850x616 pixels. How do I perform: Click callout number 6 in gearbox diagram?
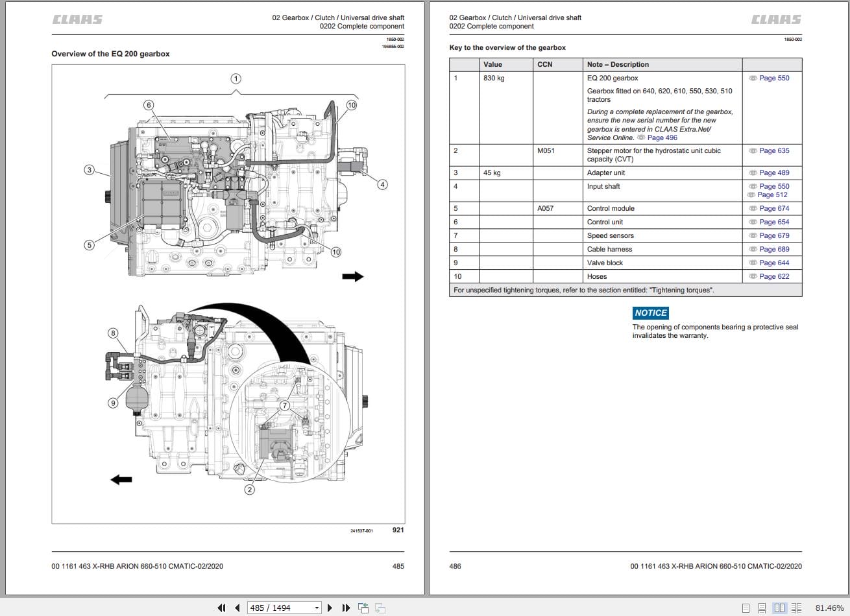click(x=149, y=105)
